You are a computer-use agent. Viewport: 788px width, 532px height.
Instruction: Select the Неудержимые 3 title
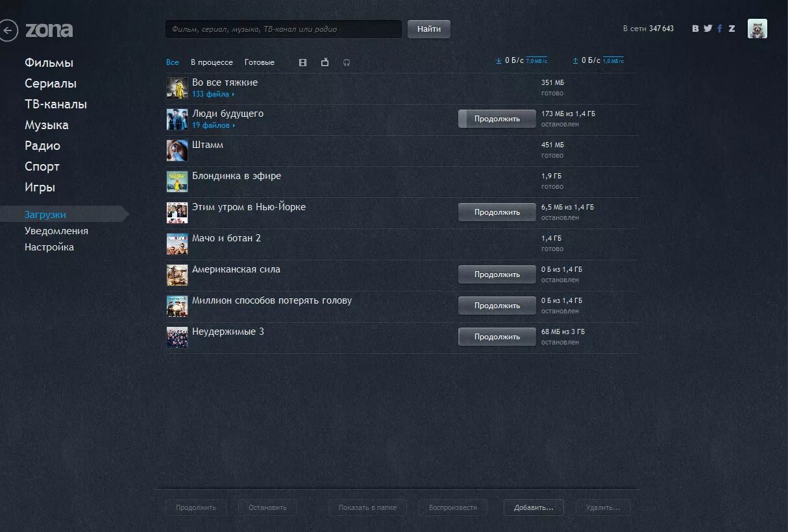pyautogui.click(x=228, y=332)
